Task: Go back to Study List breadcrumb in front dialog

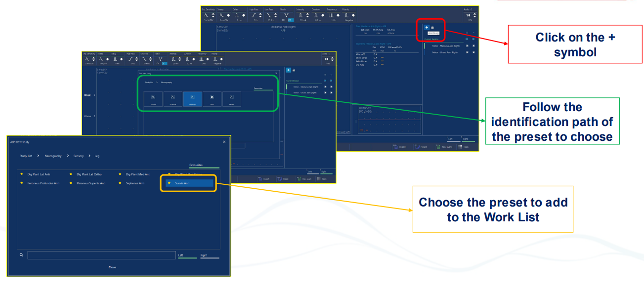Action: [27, 156]
